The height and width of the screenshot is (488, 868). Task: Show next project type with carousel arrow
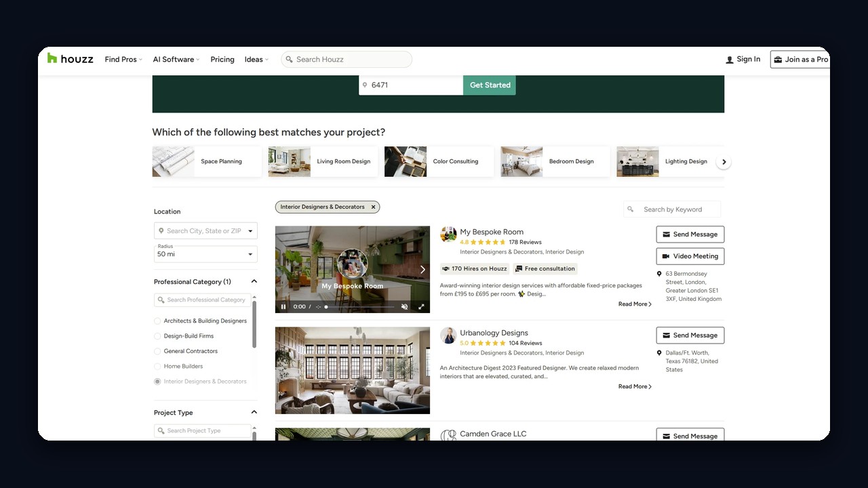tap(724, 162)
